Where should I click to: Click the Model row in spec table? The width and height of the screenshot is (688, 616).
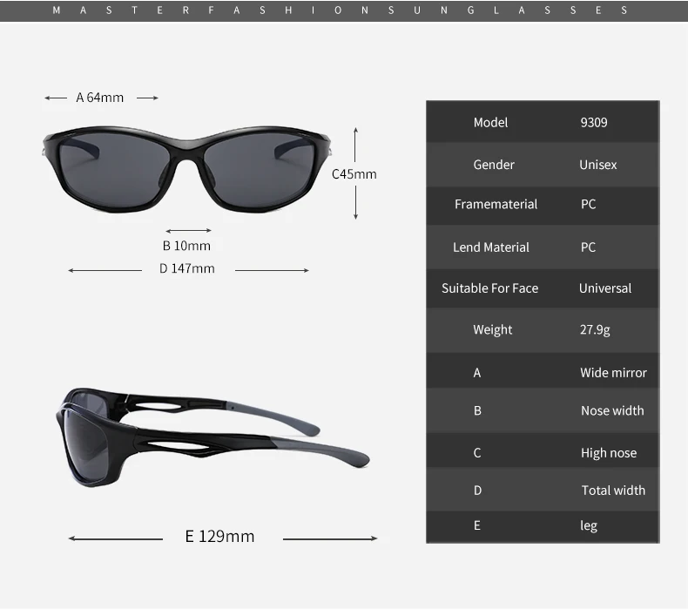pyautogui.click(x=543, y=122)
